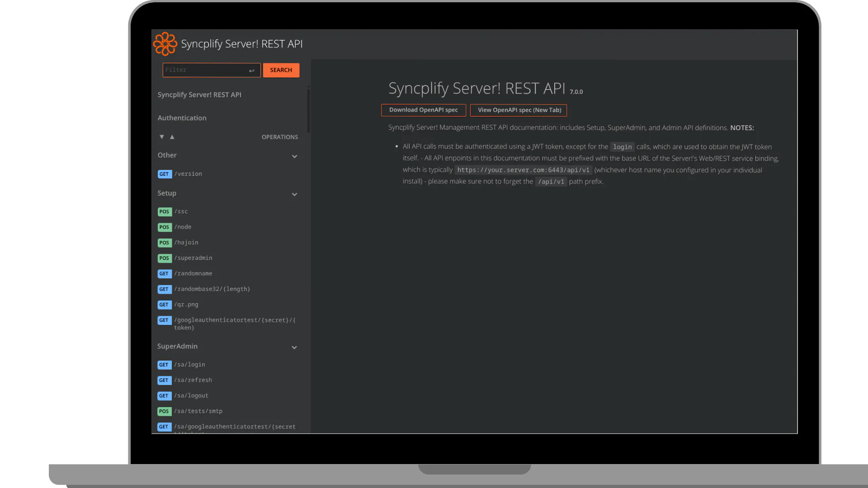Collapse the Other section chevron

coord(294,156)
